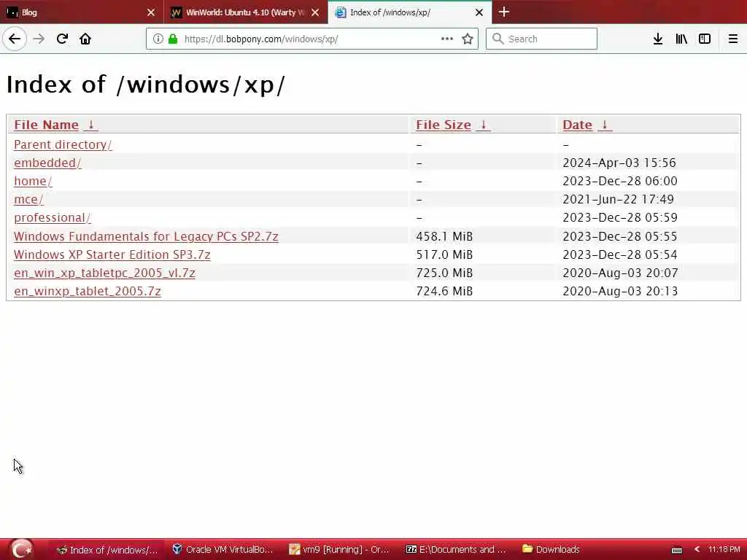Open E:\Documents and... 7-Zip taskbar window
Viewport: 747px width, 560px height.
coord(456,550)
